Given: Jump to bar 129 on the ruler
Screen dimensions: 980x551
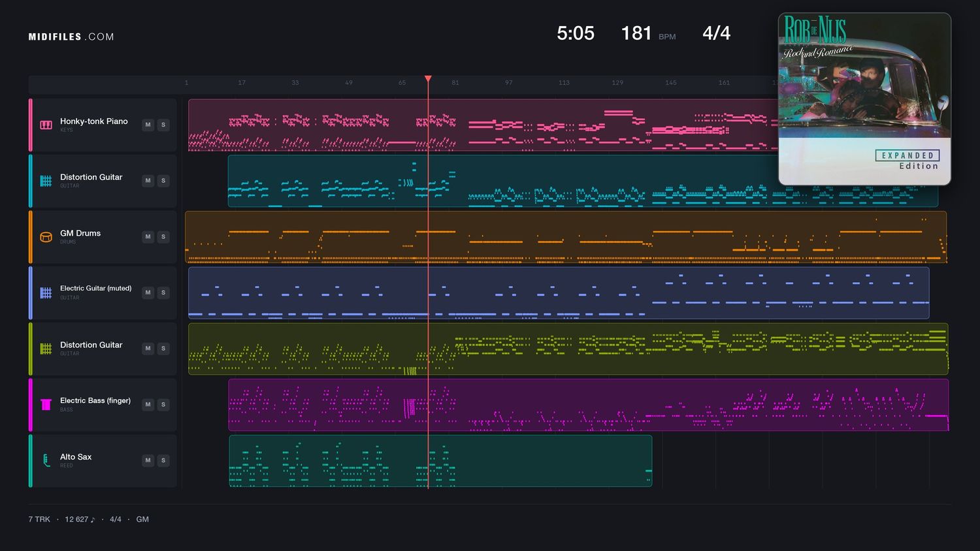Looking at the screenshot, I should coord(617,83).
